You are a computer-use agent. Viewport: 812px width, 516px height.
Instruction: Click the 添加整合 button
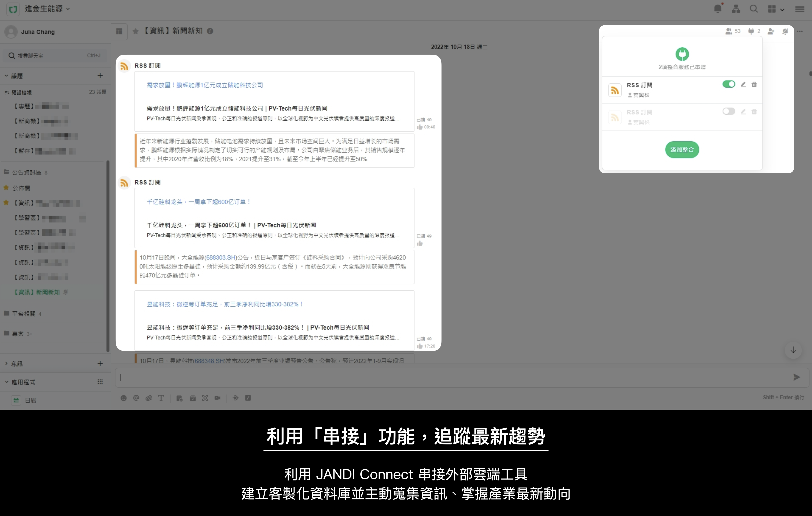[682, 149]
